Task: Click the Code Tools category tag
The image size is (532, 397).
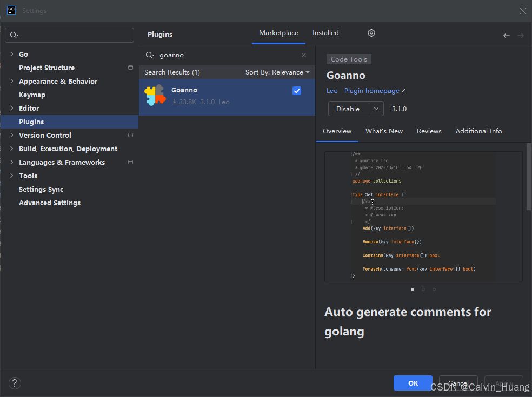Action: coord(349,59)
